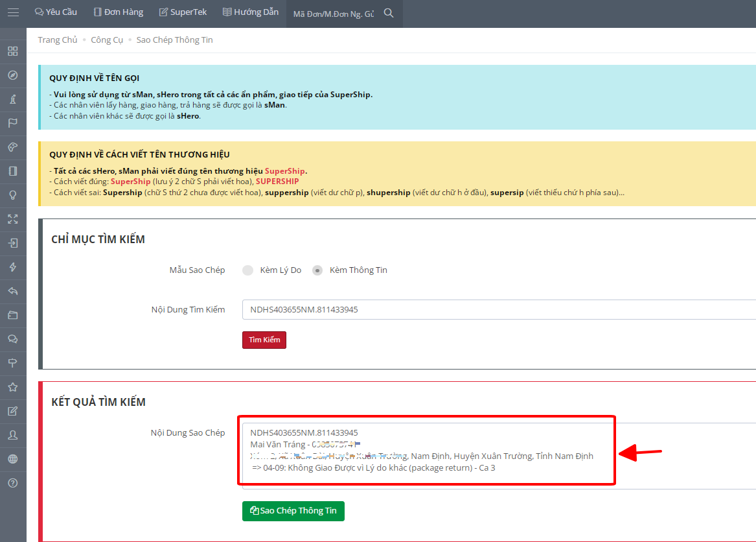Click the Mẫu Sao Chép label

coord(197,270)
